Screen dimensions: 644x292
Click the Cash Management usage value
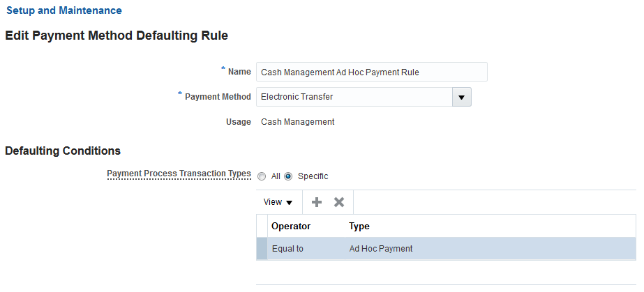coord(297,122)
